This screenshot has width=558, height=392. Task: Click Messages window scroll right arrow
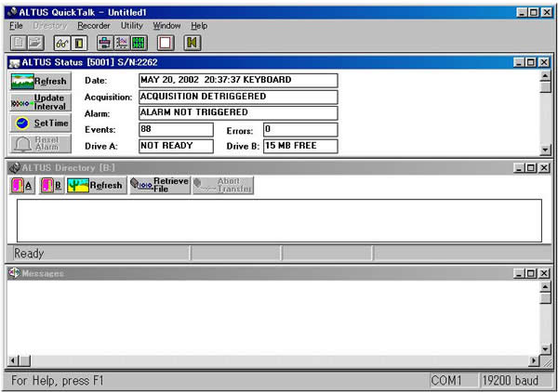click(x=534, y=361)
